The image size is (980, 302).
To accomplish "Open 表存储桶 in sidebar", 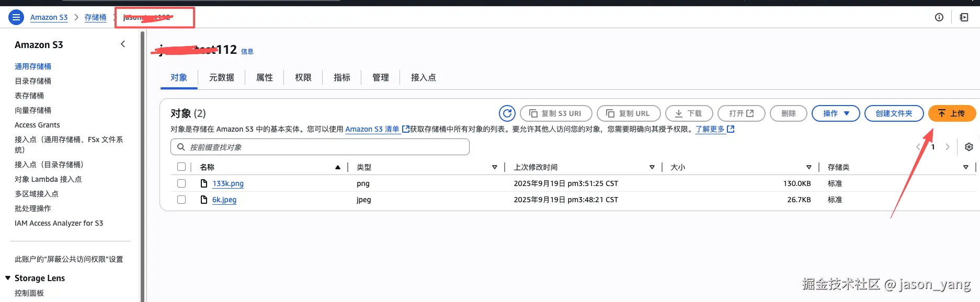I will point(29,96).
